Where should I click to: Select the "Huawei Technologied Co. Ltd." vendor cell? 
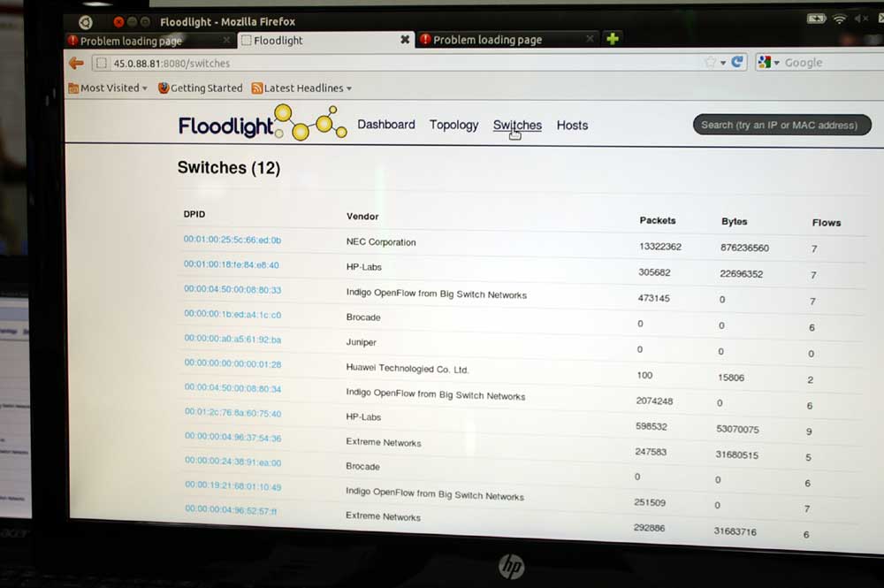point(408,369)
